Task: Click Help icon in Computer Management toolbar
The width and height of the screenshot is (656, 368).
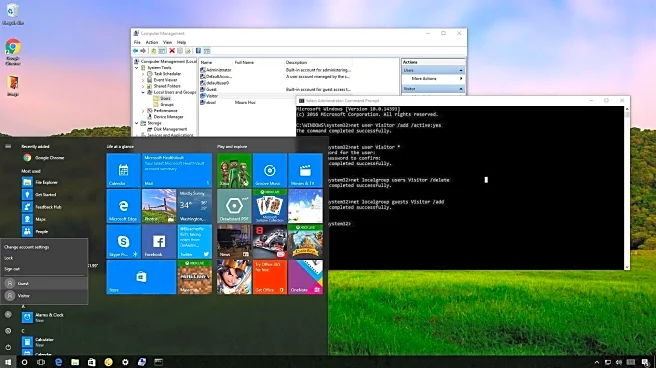Action: tap(198, 51)
